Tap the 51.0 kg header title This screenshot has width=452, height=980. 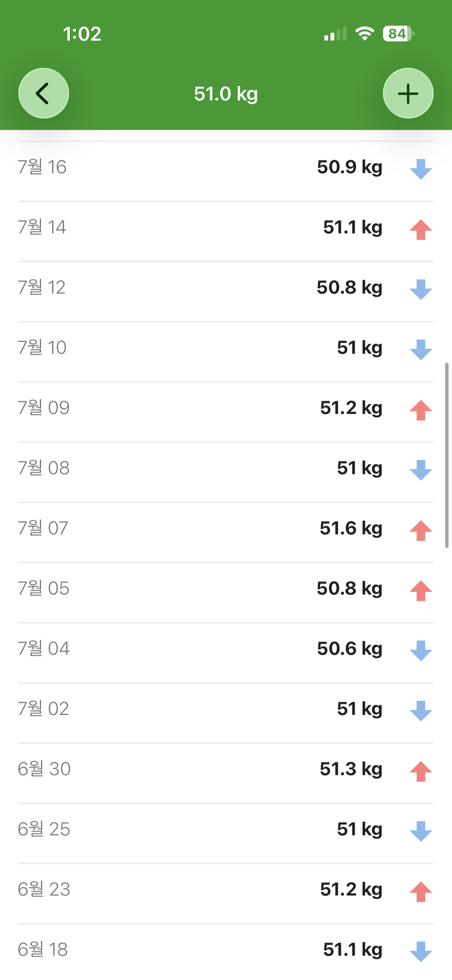pyautogui.click(x=226, y=94)
